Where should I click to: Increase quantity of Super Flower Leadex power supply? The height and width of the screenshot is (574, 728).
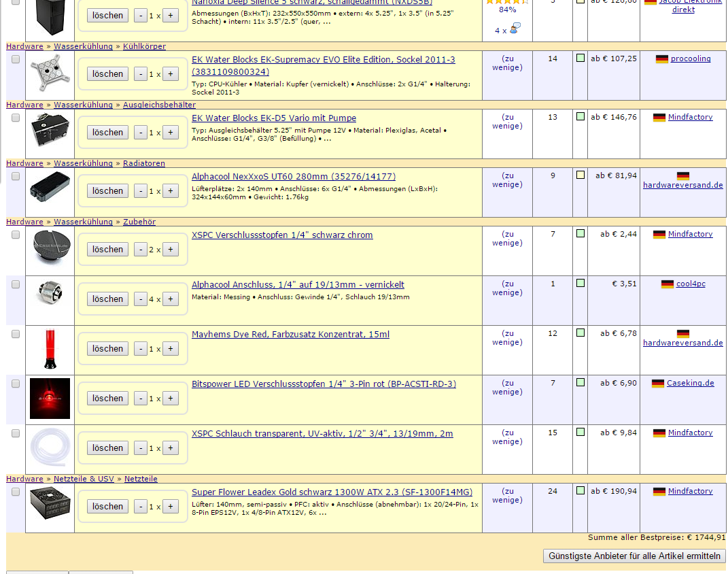pyautogui.click(x=171, y=507)
